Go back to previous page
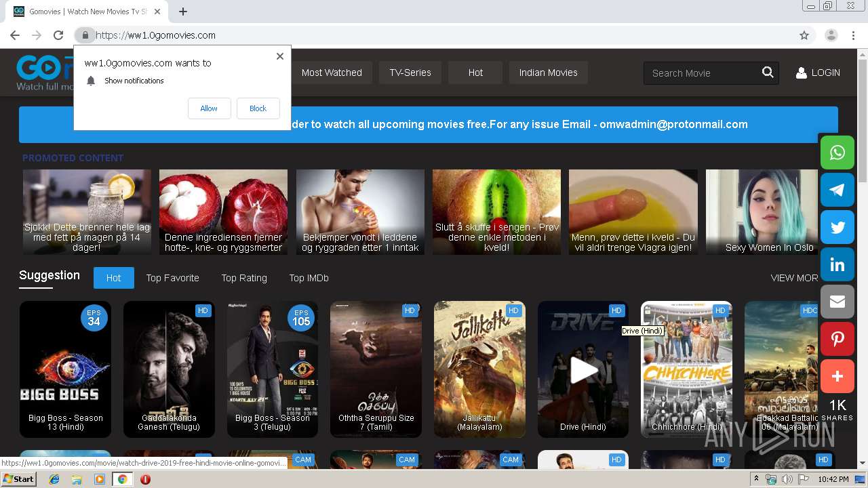The image size is (868, 488). tap(15, 35)
